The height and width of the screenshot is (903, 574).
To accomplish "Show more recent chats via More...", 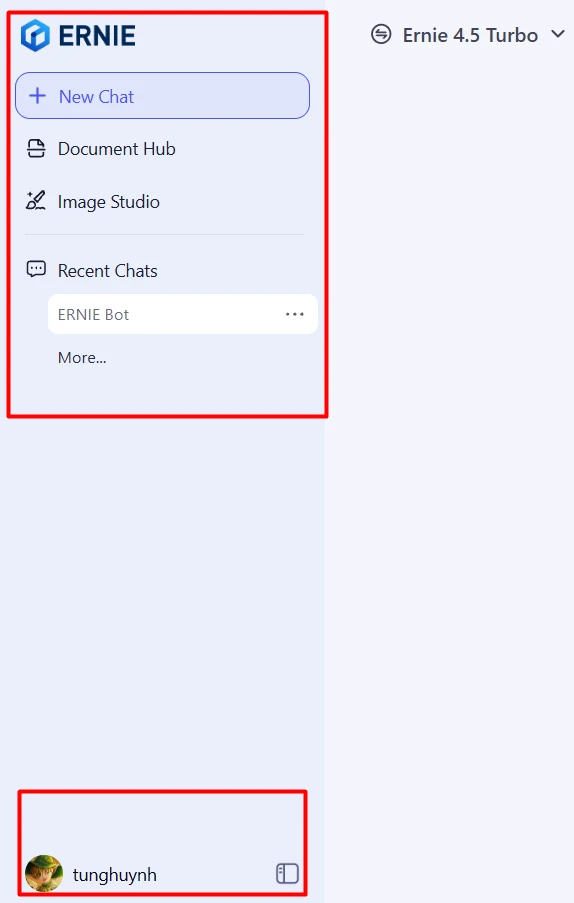I will (x=82, y=358).
